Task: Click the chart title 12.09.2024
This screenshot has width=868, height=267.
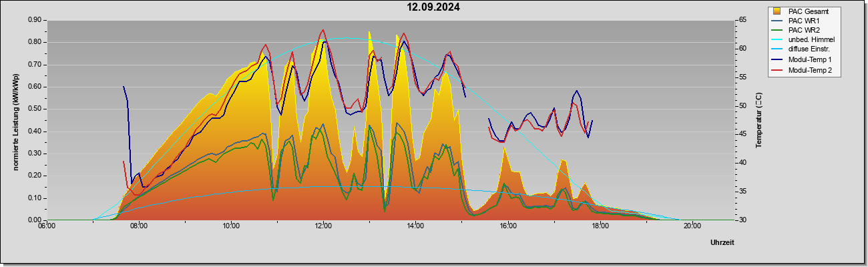Action: click(x=434, y=7)
